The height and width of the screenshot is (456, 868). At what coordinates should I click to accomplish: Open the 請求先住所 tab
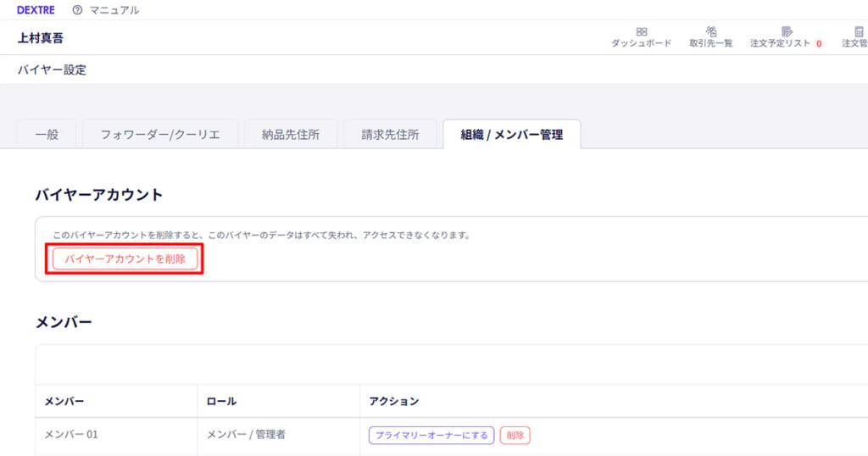pyautogui.click(x=390, y=135)
